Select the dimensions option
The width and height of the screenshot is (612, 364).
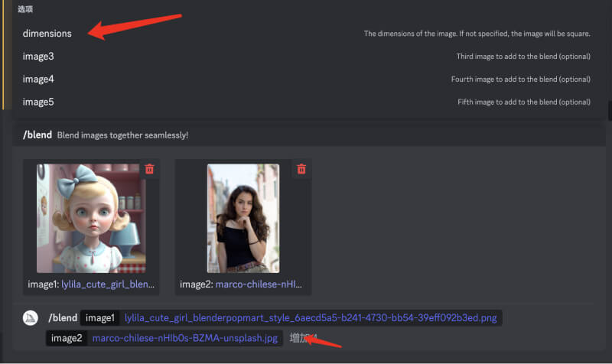[47, 34]
